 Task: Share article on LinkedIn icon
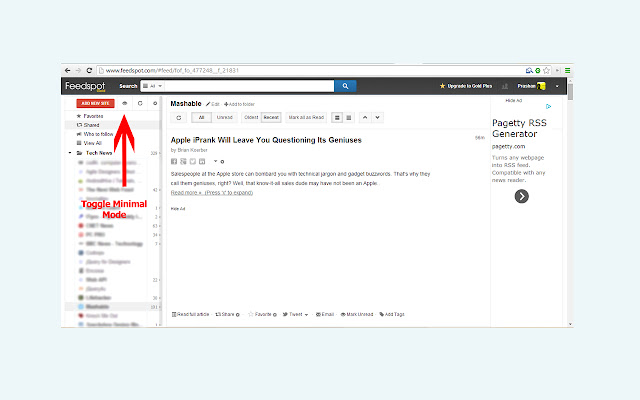tap(202, 162)
